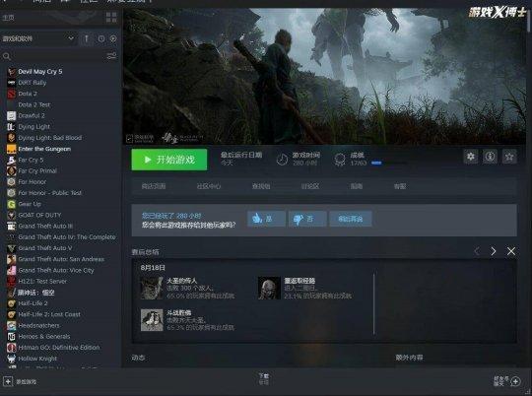
Task: Click the achievements progress bar
Action: point(389,164)
